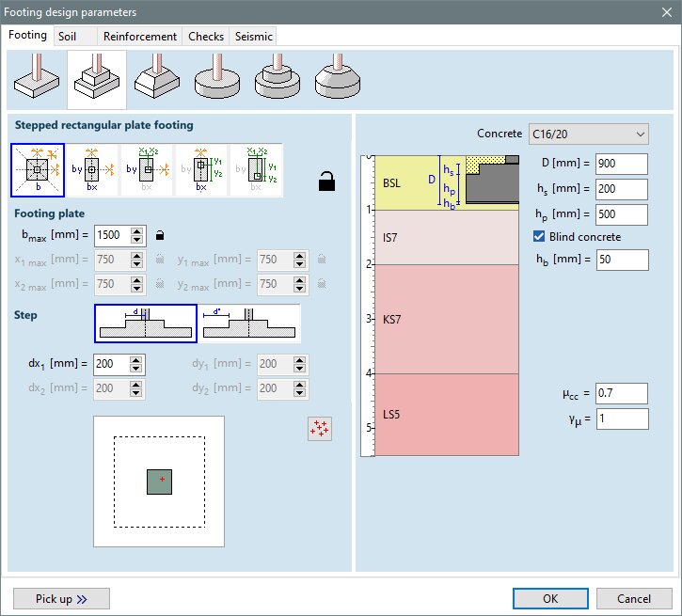This screenshot has width=682, height=616.
Task: Click the OK button
Action: coord(550,599)
